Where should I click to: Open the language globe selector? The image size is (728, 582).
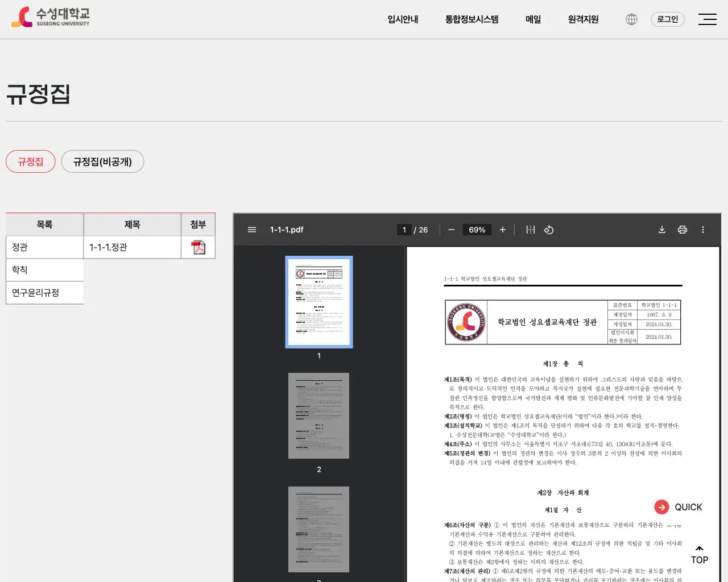coord(631,19)
